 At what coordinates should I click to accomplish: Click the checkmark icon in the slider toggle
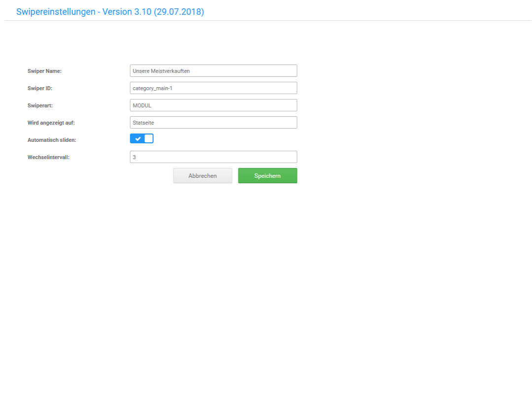click(x=138, y=139)
